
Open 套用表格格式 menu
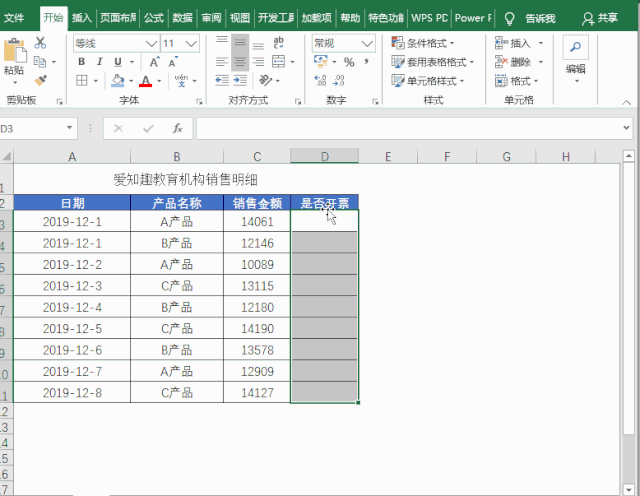433,62
